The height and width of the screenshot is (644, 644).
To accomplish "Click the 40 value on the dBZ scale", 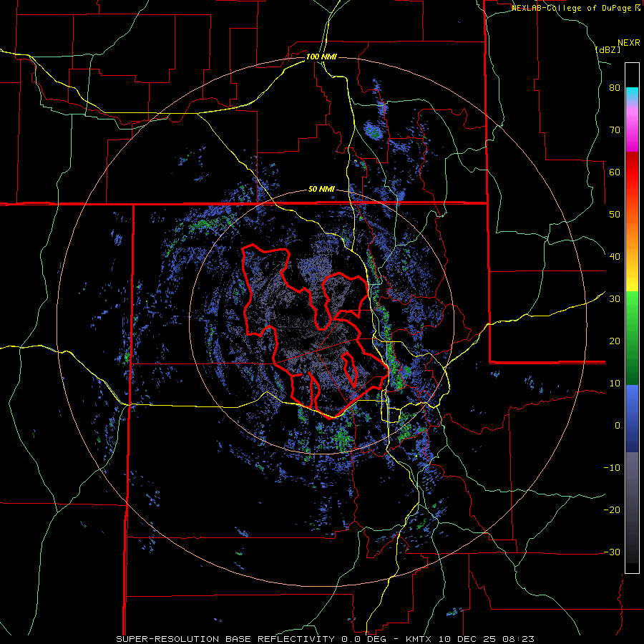I will (615, 257).
